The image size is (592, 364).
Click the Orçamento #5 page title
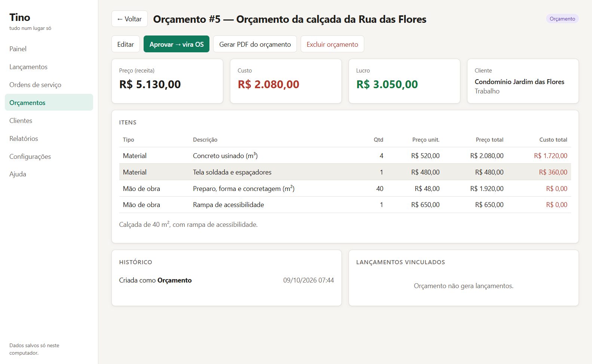click(290, 19)
